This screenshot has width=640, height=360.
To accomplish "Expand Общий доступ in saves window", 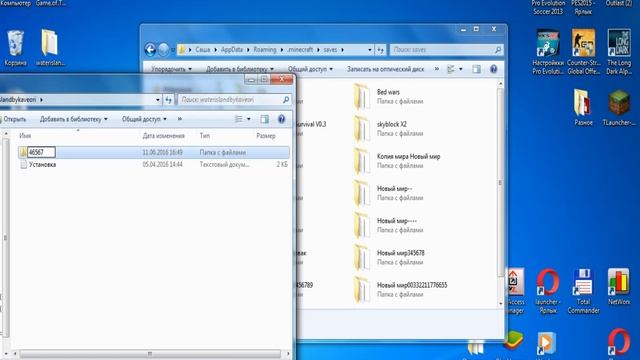I will (310, 69).
